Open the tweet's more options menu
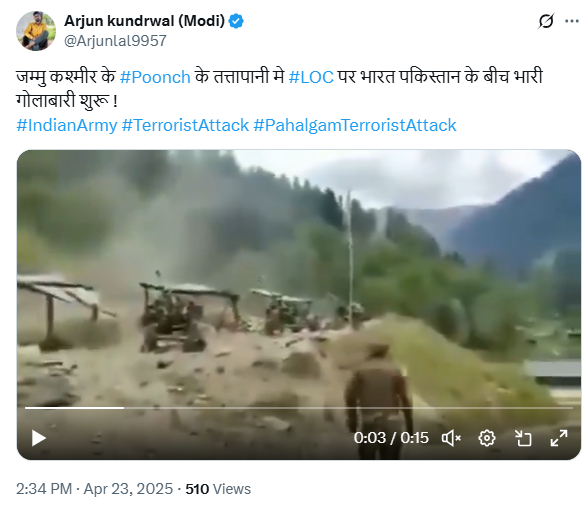Viewport: 588px width, 507px height. click(572, 21)
